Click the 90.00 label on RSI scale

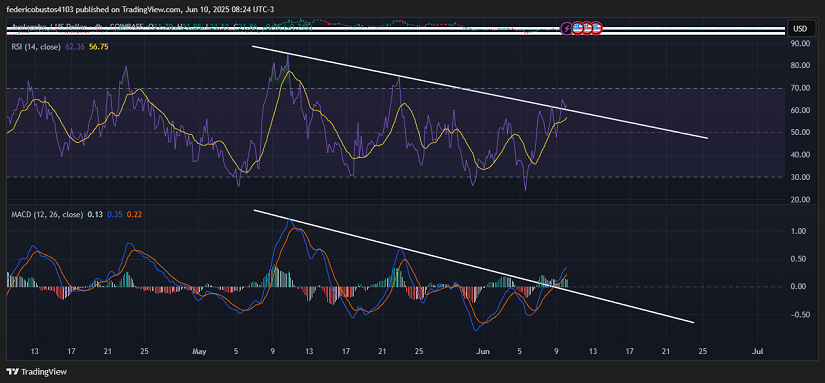click(x=800, y=44)
